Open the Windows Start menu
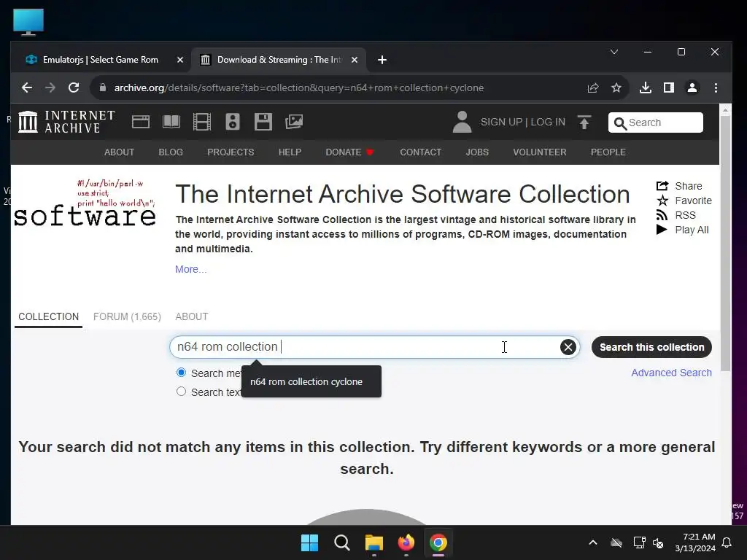The image size is (747, 560). point(309,542)
